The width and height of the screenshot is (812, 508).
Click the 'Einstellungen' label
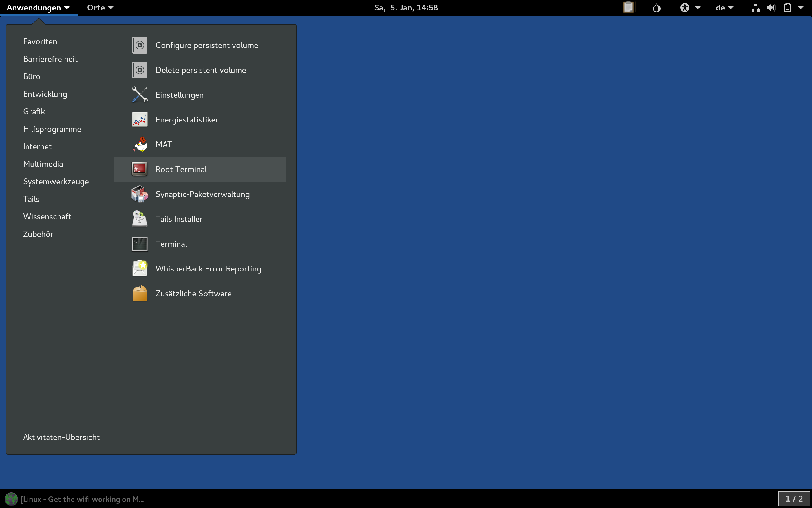click(x=180, y=95)
